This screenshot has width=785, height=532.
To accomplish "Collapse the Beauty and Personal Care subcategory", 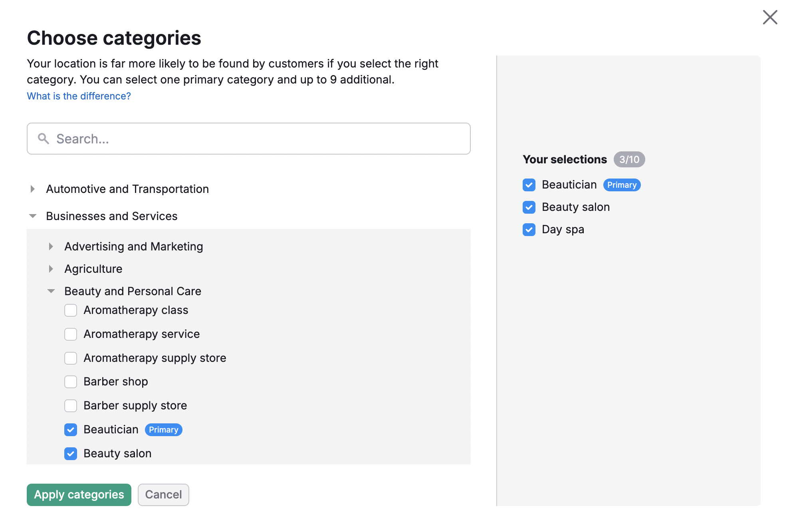I will point(51,291).
